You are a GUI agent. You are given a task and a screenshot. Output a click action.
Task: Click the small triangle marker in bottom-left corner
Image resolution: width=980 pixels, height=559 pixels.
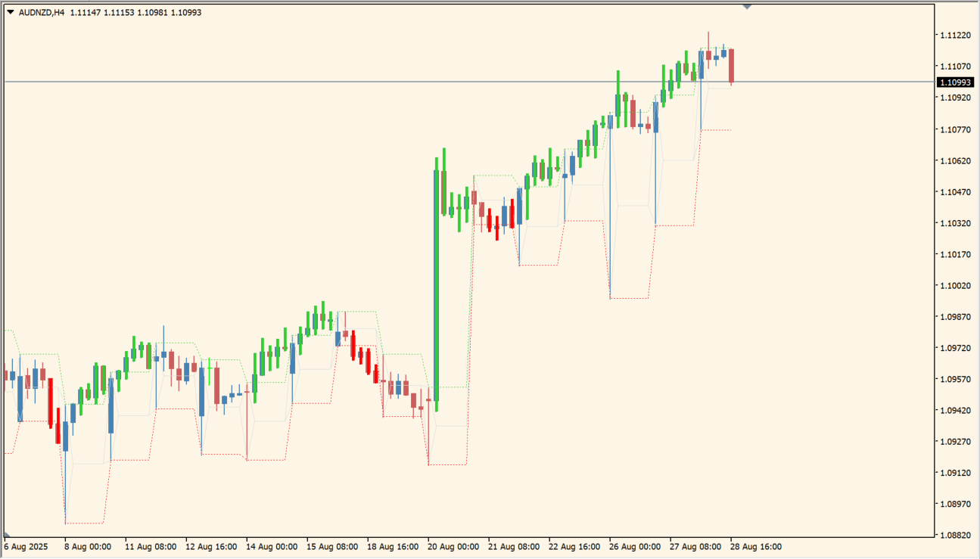coord(7,534)
